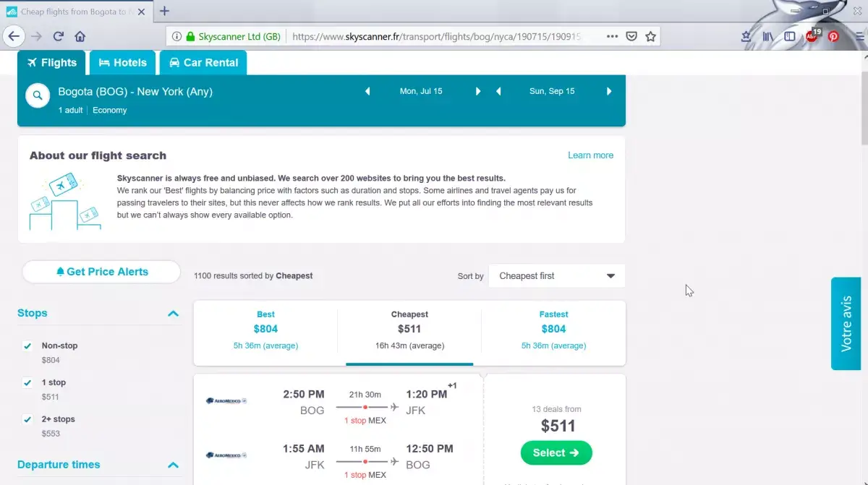Click the Economy cabin class text
The height and width of the screenshot is (485, 868).
point(110,111)
